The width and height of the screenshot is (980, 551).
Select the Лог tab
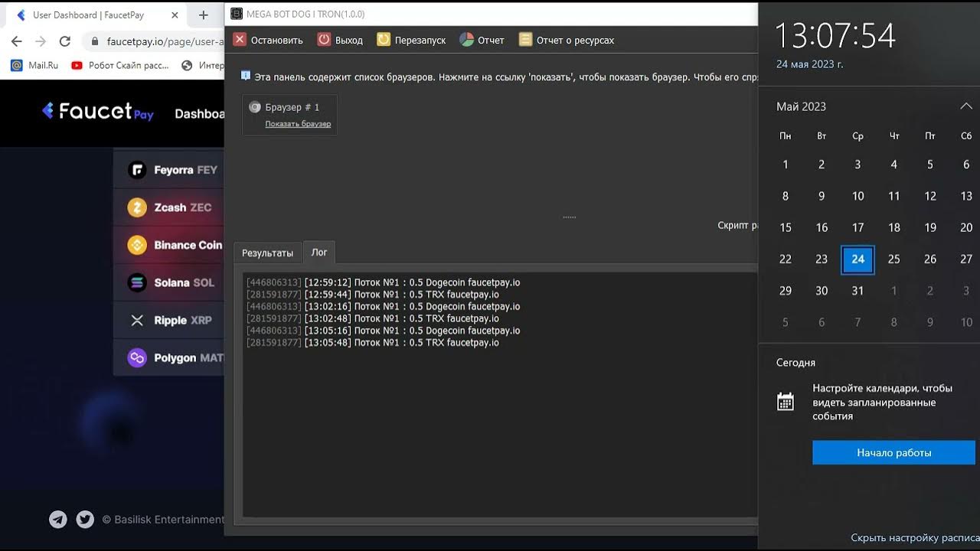point(319,252)
